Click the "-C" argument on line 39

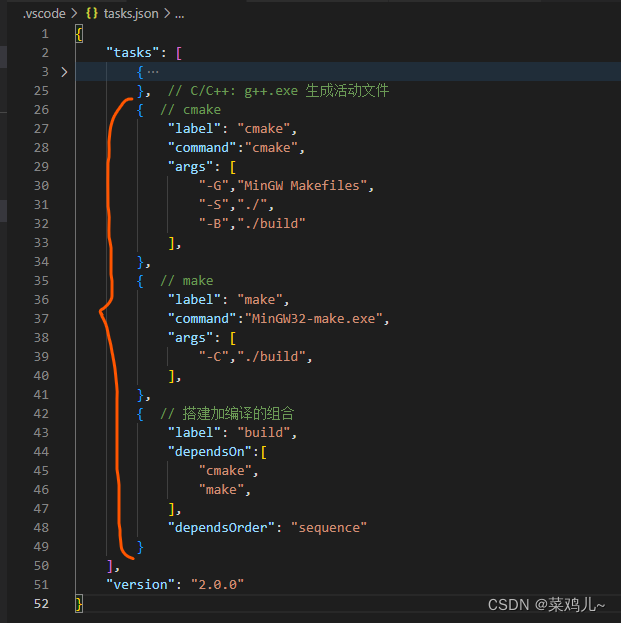[x=214, y=357]
